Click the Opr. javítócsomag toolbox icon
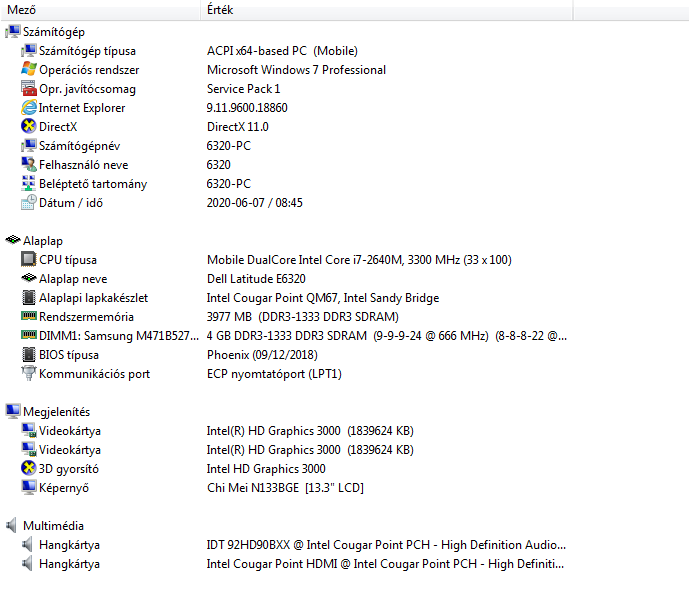 point(29,88)
